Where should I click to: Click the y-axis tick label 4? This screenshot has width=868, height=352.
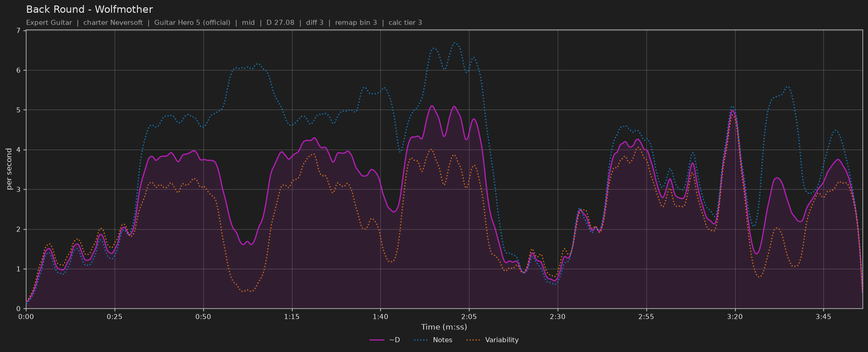18,150
